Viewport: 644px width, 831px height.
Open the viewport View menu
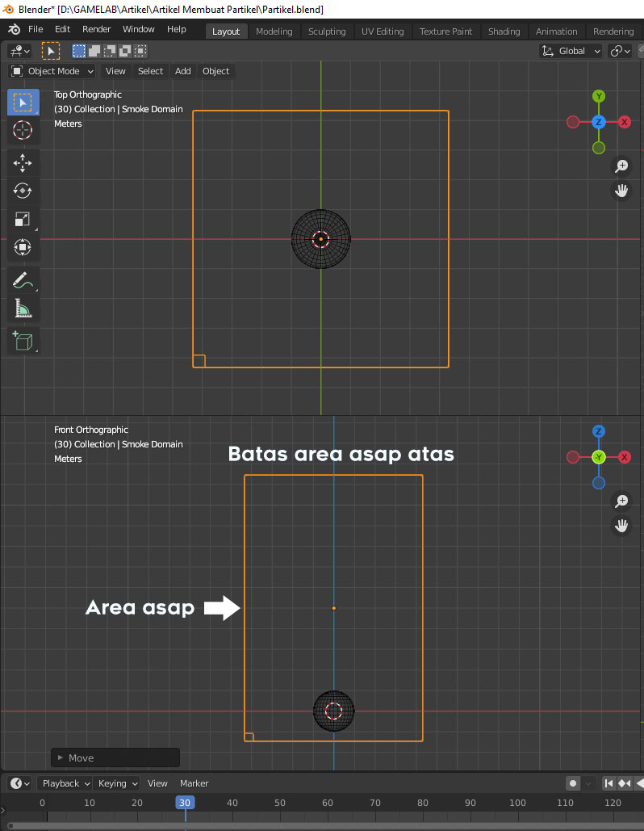tap(115, 71)
